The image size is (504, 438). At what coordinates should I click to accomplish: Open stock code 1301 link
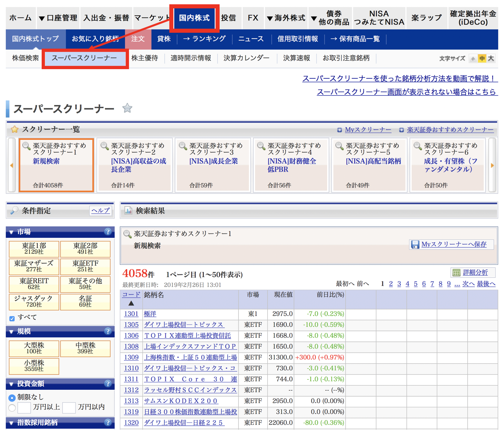[131, 314]
